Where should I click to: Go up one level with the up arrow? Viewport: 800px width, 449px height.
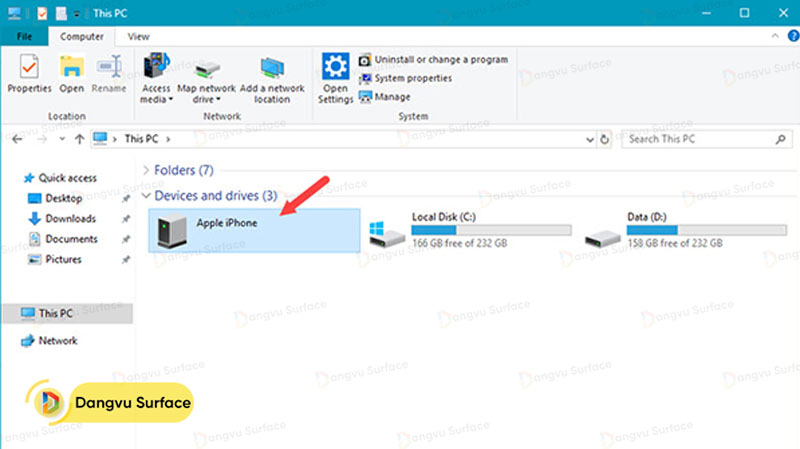pos(79,139)
